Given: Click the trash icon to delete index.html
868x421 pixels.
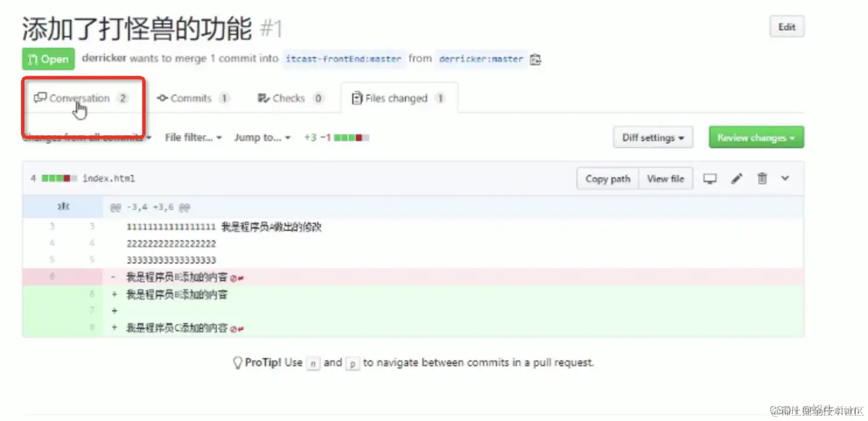Looking at the screenshot, I should (762, 178).
